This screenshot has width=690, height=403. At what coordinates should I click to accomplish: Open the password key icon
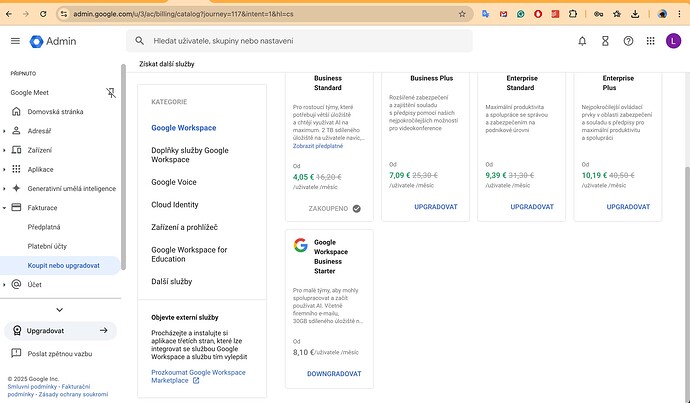(x=598, y=14)
